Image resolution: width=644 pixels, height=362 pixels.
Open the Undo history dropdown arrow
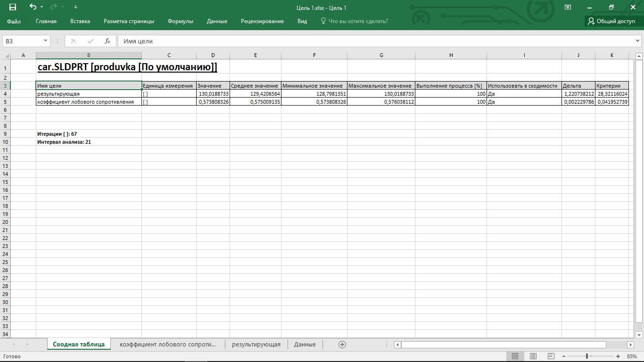click(x=42, y=7)
